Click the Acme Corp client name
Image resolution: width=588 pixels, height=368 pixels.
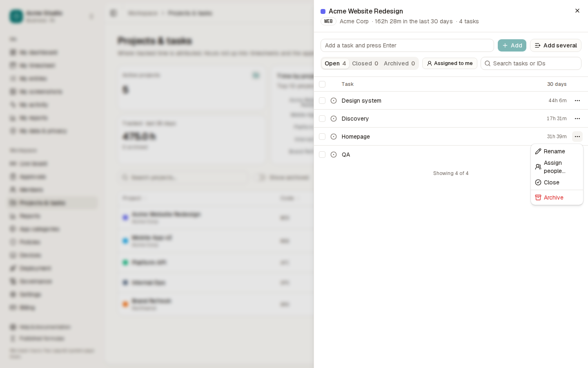coord(354,21)
